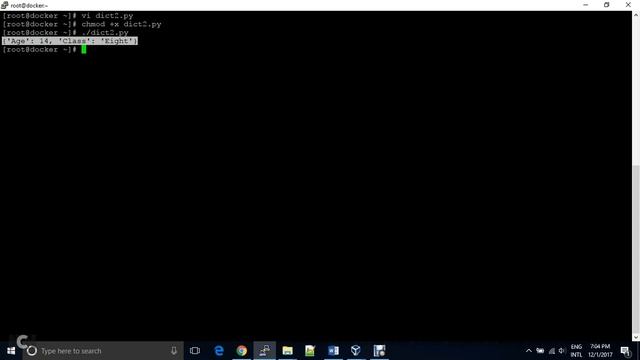The width and height of the screenshot is (640, 360).
Task: Click the terminal vertical scrollbar thumb
Action: (636, 249)
